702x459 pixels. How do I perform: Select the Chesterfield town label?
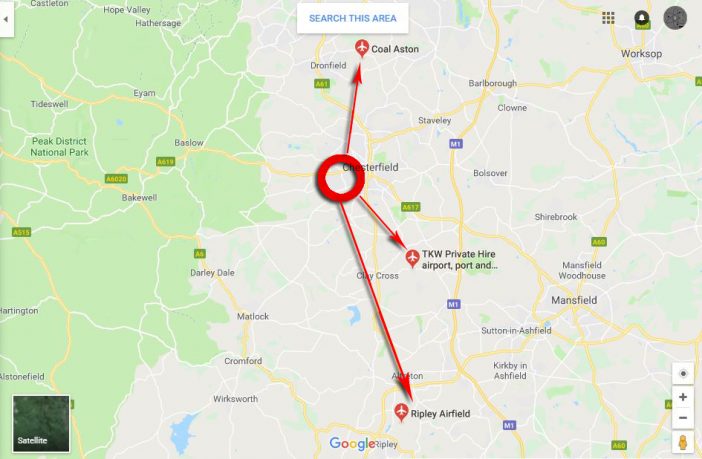point(370,167)
